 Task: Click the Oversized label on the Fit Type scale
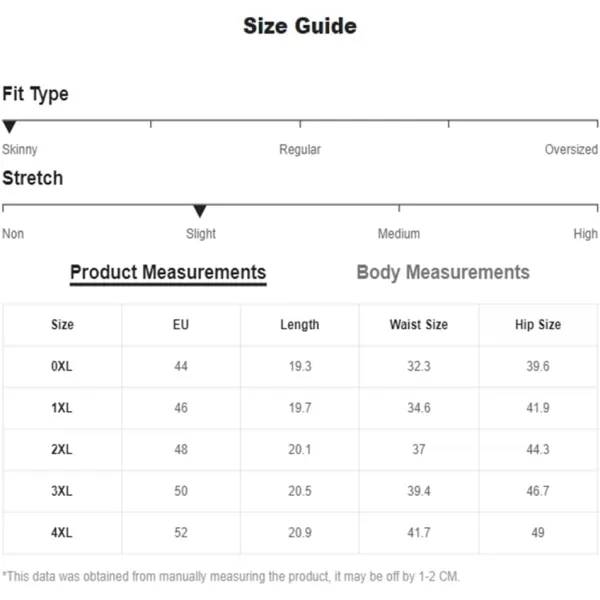pyautogui.click(x=571, y=149)
